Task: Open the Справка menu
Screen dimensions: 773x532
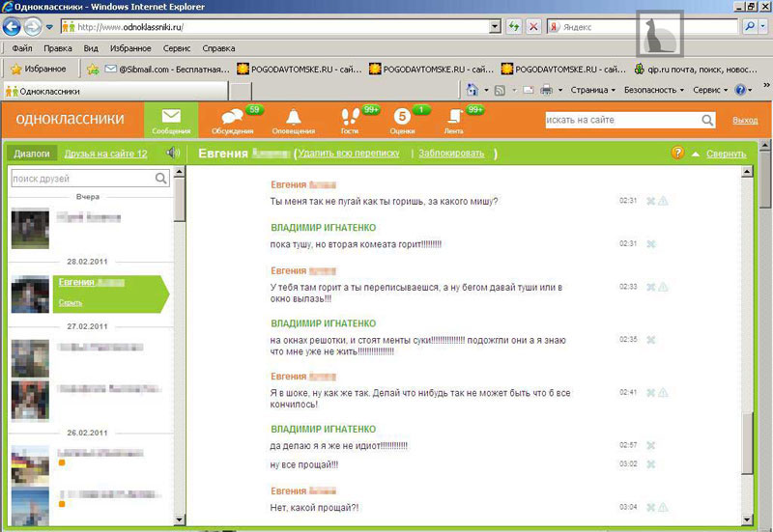Action: pyautogui.click(x=218, y=48)
